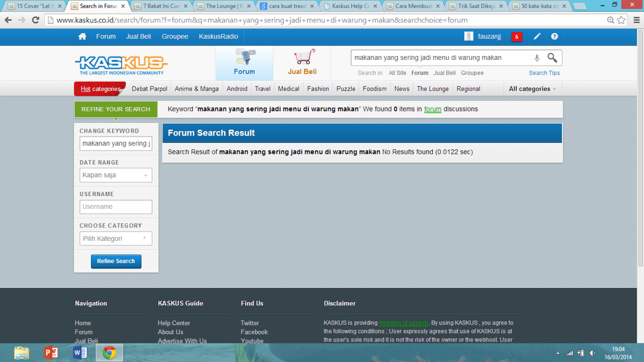Screen dimensions: 644x362
Task: Set search scope to Jual Beli
Action: (445, 73)
